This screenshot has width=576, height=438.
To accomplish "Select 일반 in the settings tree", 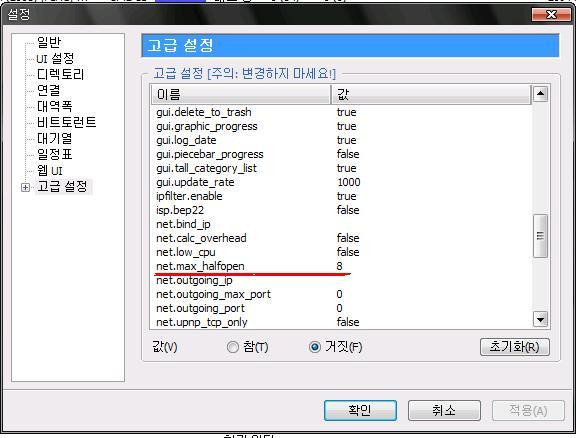I will [x=49, y=42].
